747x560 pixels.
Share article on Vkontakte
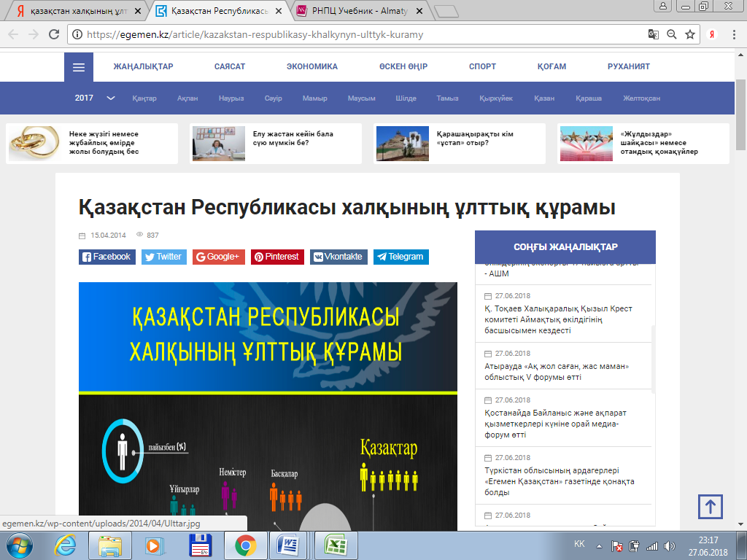(338, 257)
